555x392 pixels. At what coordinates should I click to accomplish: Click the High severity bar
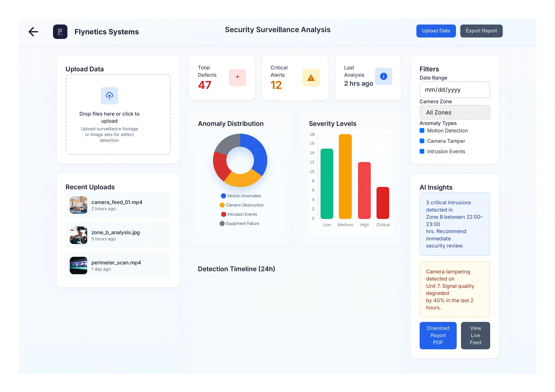click(364, 191)
